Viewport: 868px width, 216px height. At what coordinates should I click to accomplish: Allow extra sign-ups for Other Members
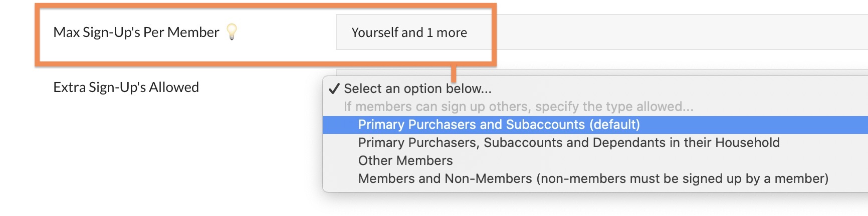tap(405, 160)
